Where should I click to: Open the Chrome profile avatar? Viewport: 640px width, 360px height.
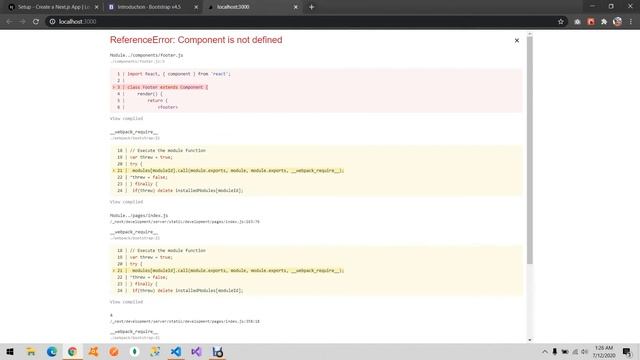[618, 22]
